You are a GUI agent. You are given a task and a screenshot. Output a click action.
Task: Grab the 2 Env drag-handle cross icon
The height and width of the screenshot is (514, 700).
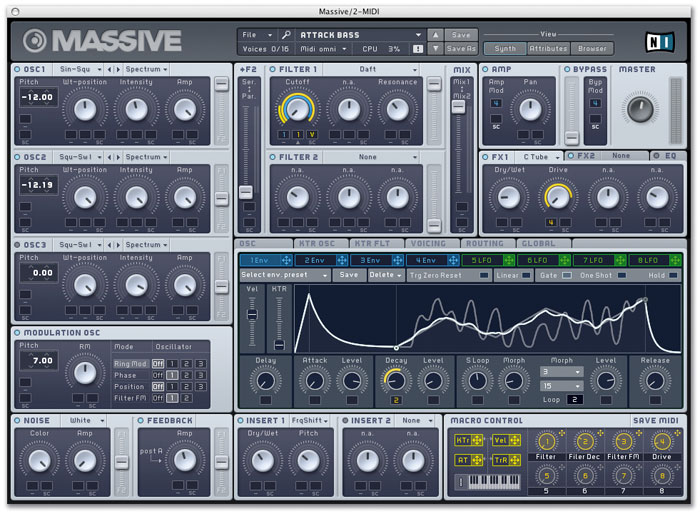point(342,260)
